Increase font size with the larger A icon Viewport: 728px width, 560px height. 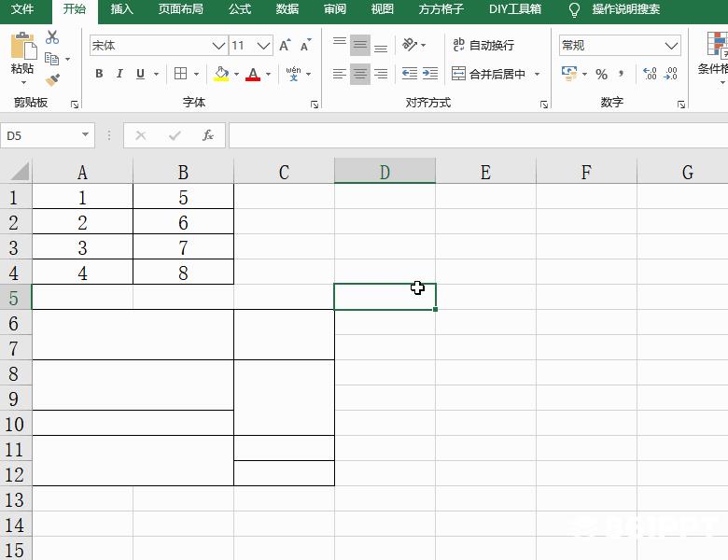[285, 46]
